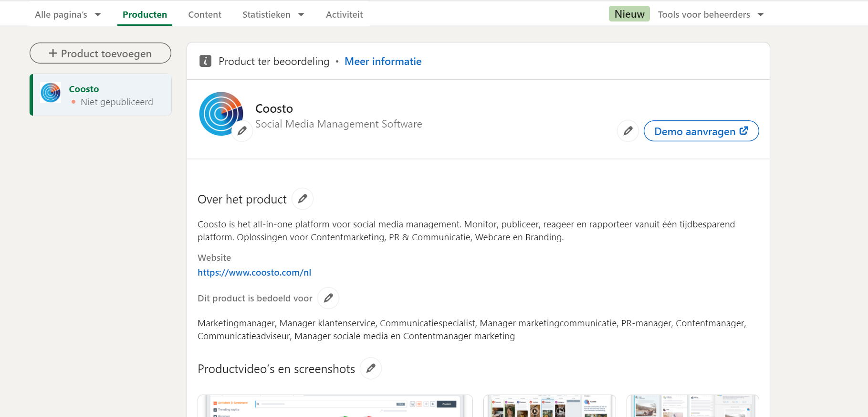The height and width of the screenshot is (417, 868).
Task: Click the Nieuw badge
Action: coord(629,14)
